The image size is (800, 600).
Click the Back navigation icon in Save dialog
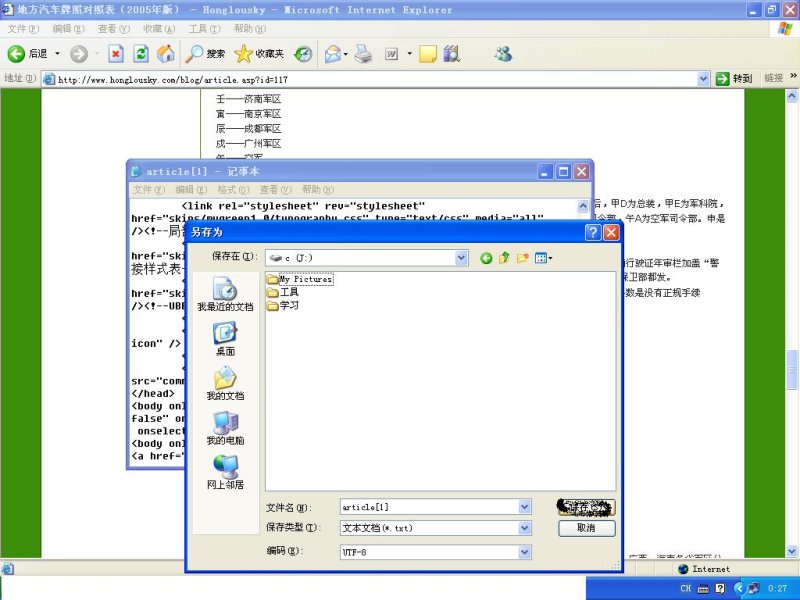tap(486, 258)
